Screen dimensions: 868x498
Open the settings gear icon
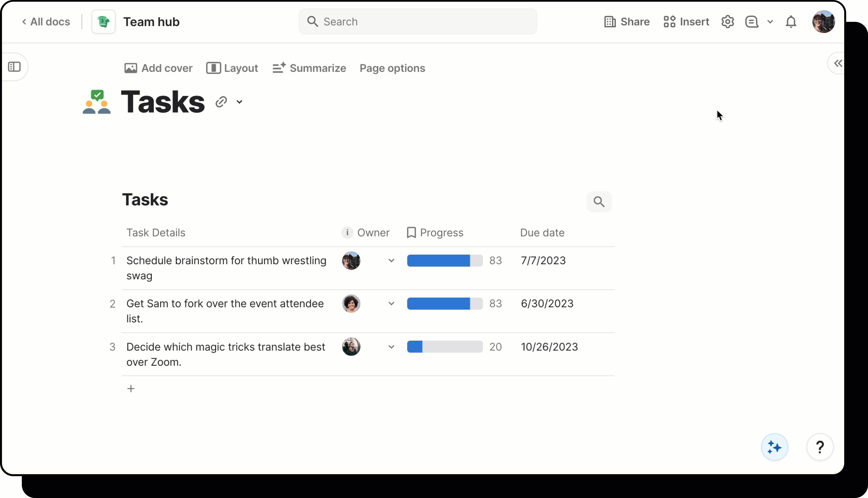728,22
